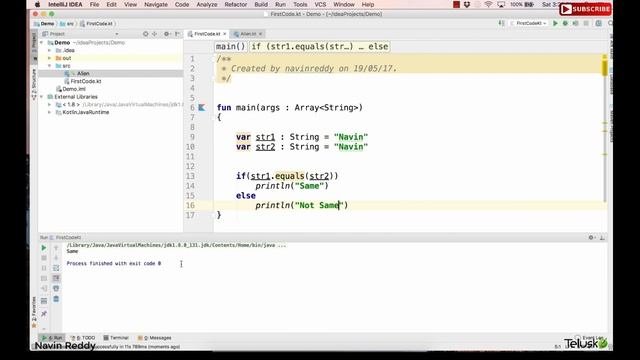Open the Apple menu
Screen dimensions: 640x360
(x=38, y=4)
